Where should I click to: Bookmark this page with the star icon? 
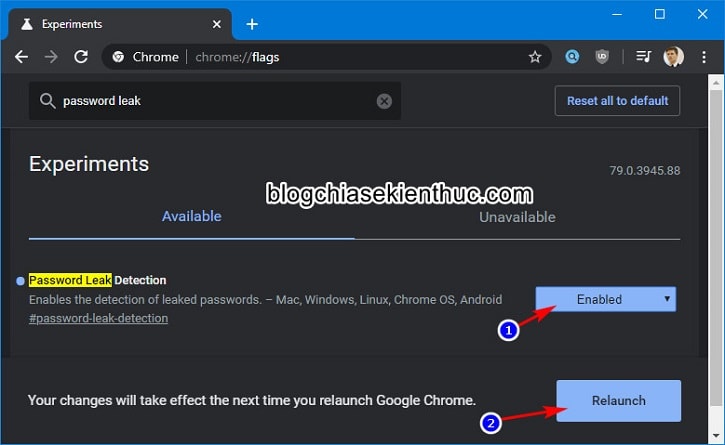[x=535, y=57]
